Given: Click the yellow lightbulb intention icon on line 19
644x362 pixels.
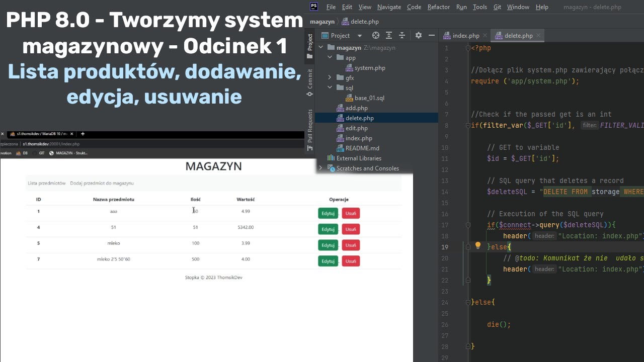Looking at the screenshot, I should coord(478,246).
